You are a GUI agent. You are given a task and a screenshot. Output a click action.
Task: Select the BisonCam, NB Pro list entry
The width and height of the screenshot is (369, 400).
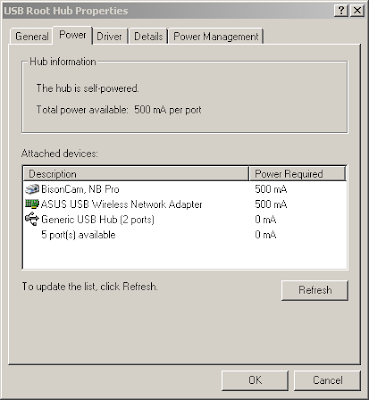(x=185, y=189)
